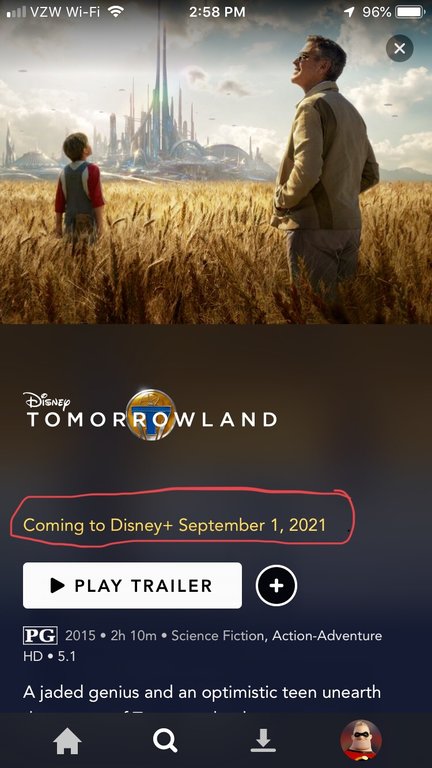Open the Home tab
Screen dimensions: 432x768
point(68,741)
